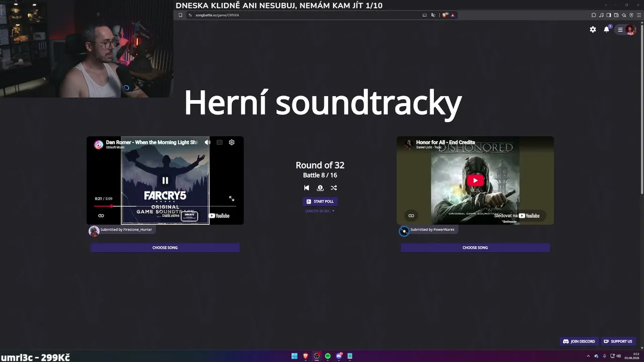
Task: Click PowerWarek submitter avatar
Action: coord(404,231)
